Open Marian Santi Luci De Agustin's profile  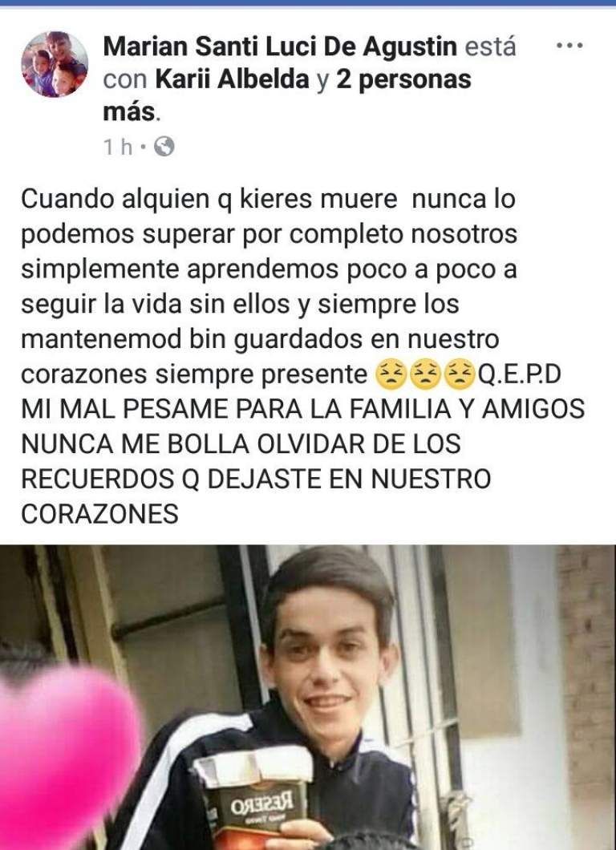coord(281,47)
